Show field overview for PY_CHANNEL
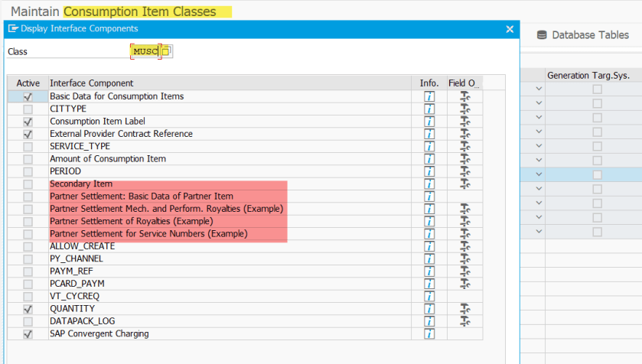642x364 pixels. 464,259
